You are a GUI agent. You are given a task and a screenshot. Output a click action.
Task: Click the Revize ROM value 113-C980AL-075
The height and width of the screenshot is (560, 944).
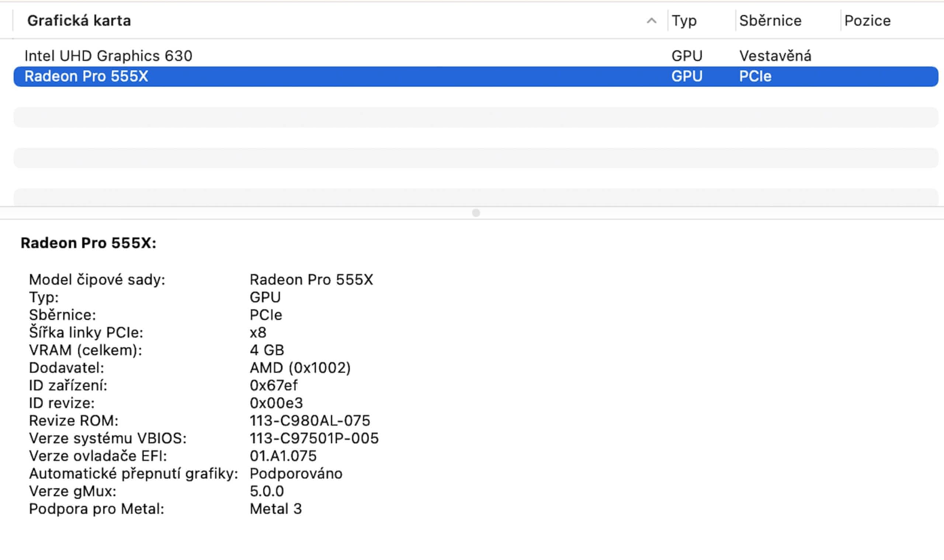tap(309, 420)
